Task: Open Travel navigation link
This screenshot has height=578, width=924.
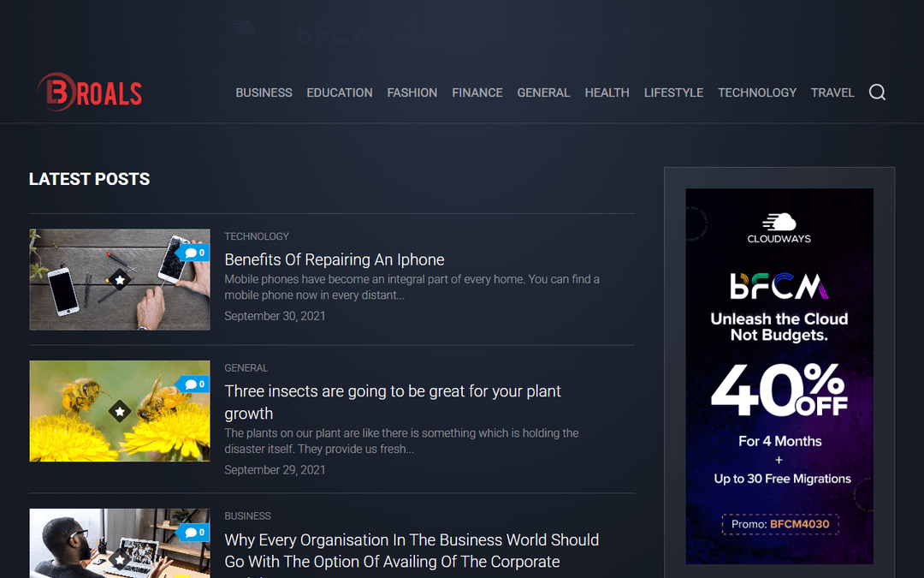Action: [x=832, y=92]
